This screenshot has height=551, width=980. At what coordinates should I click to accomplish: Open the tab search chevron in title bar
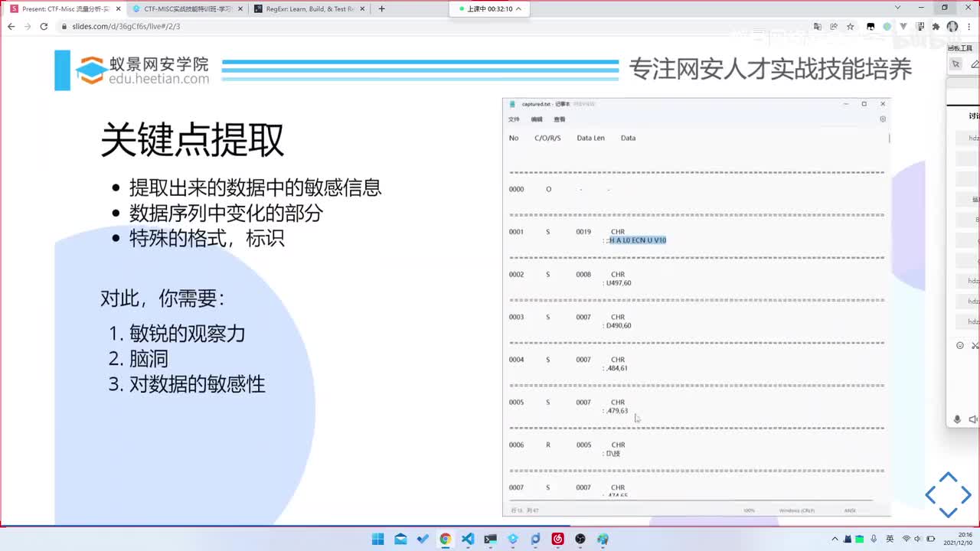[x=898, y=8]
